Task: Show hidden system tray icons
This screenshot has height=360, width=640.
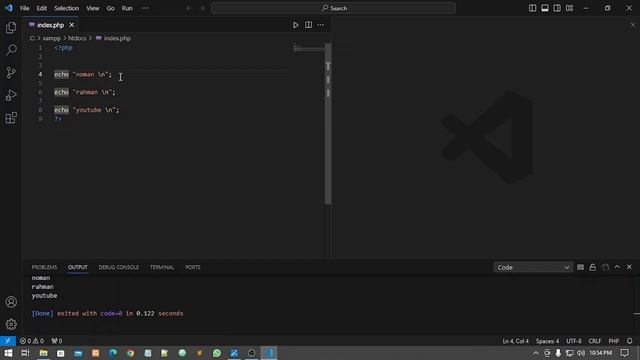Action: click(536, 353)
